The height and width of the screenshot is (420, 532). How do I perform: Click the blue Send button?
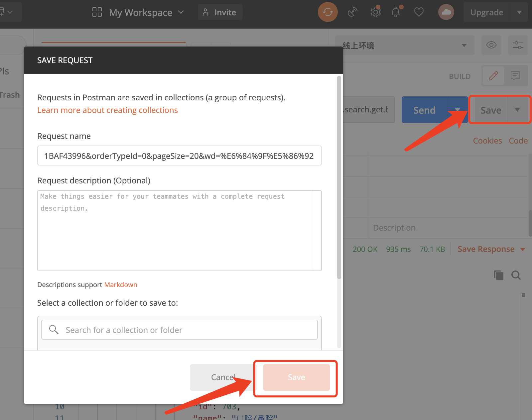(x=425, y=110)
